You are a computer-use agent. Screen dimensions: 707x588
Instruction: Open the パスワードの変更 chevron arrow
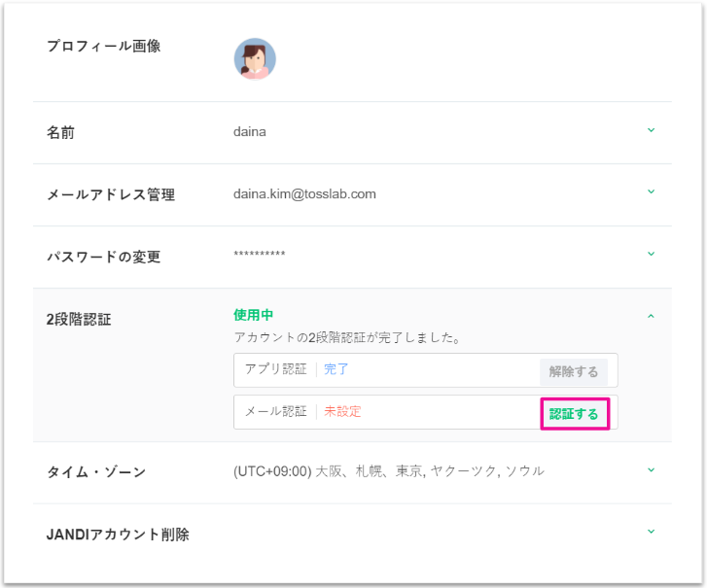coord(651,255)
